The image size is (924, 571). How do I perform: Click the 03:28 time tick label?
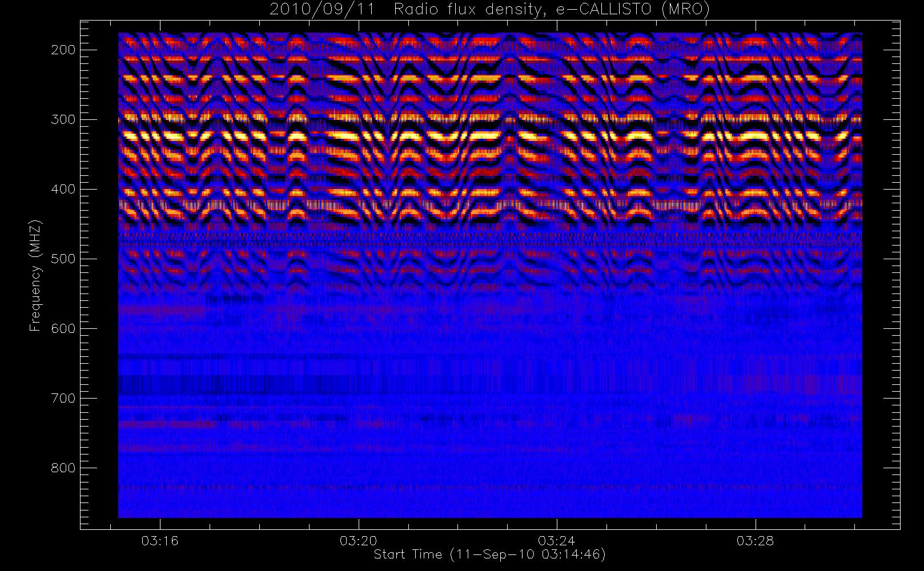[755, 541]
